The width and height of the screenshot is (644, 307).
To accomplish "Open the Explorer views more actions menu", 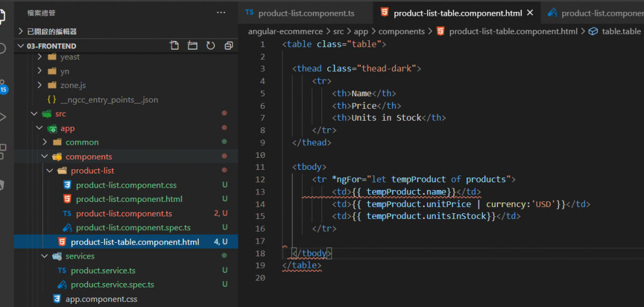I will (x=221, y=12).
